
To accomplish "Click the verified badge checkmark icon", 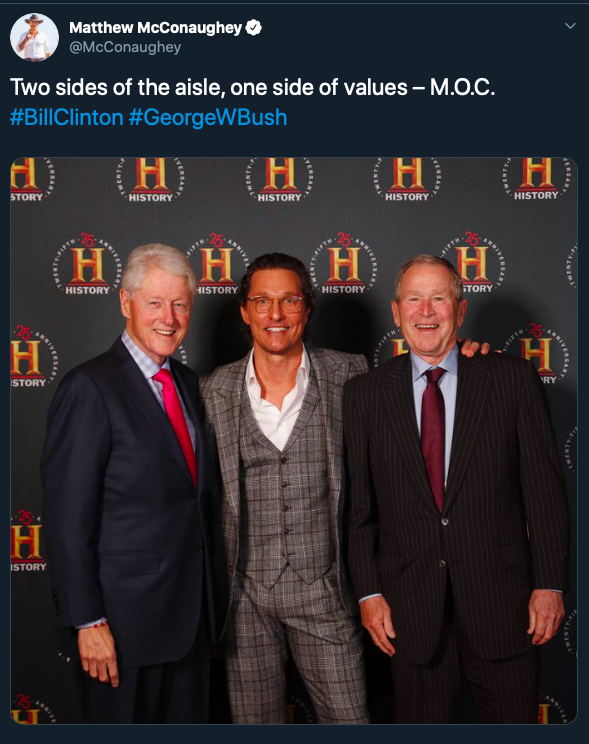I will [x=253, y=28].
